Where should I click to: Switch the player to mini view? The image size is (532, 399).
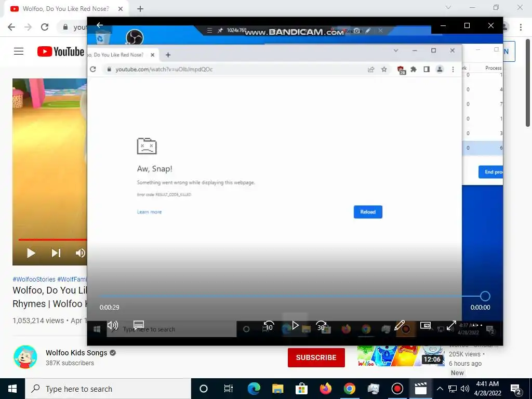(x=425, y=325)
